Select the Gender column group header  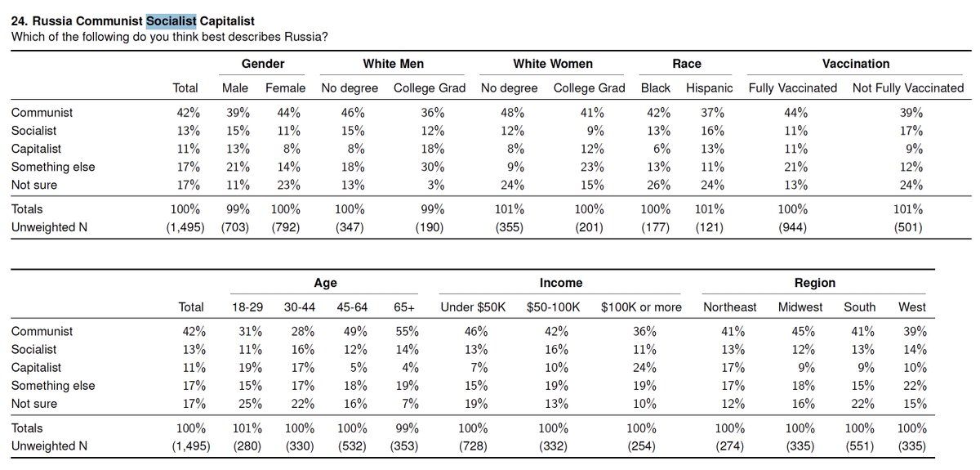pos(263,64)
